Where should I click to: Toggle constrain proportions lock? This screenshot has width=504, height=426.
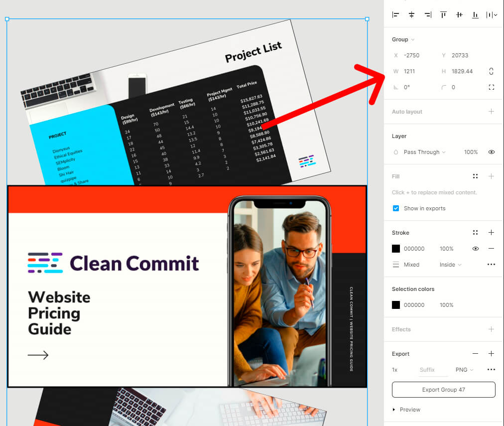coord(491,71)
